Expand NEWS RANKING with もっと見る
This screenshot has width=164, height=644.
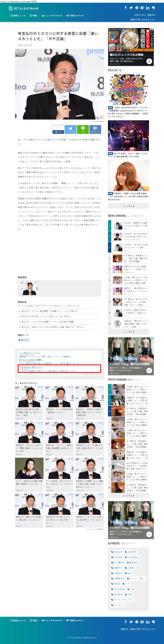128,332
